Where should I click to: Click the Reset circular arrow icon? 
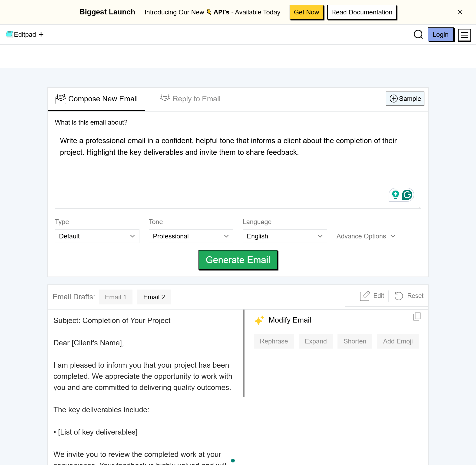pos(399,296)
